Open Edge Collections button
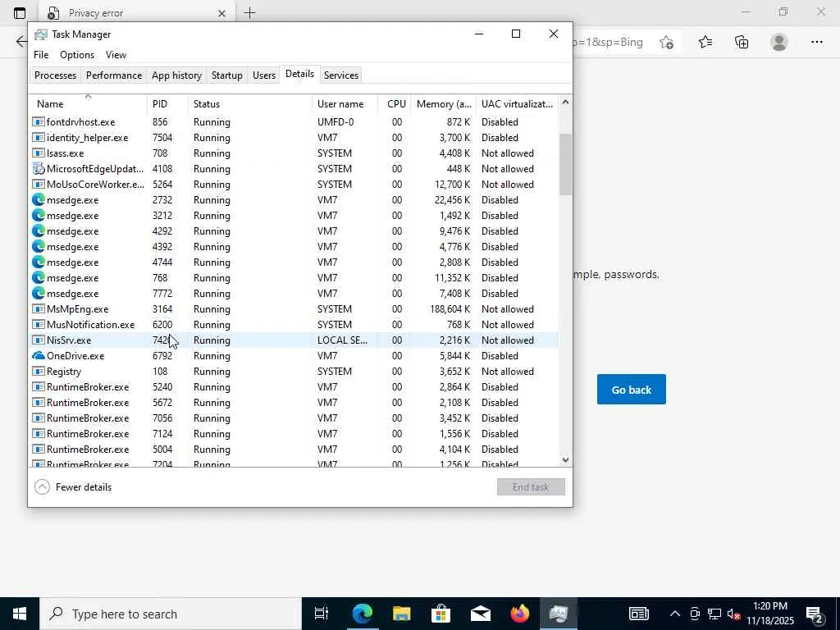 click(742, 42)
